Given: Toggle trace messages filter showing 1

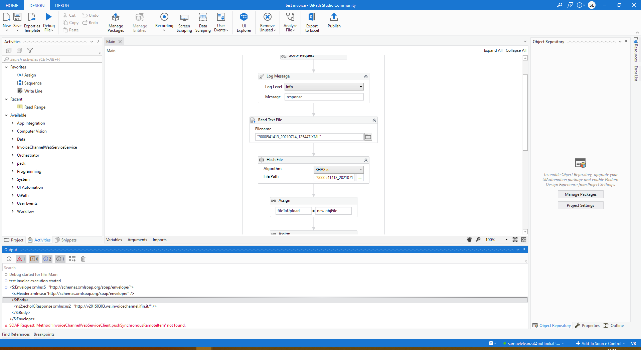Looking at the screenshot, I should point(60,259).
